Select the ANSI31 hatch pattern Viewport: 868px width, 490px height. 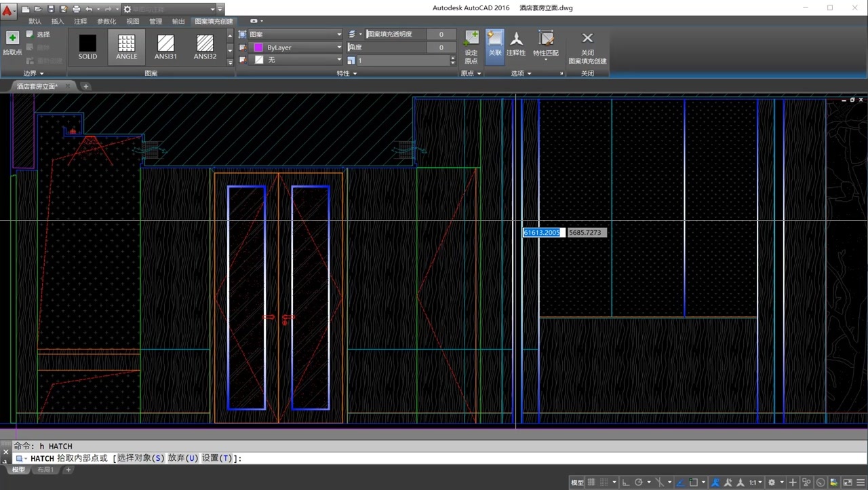click(165, 48)
